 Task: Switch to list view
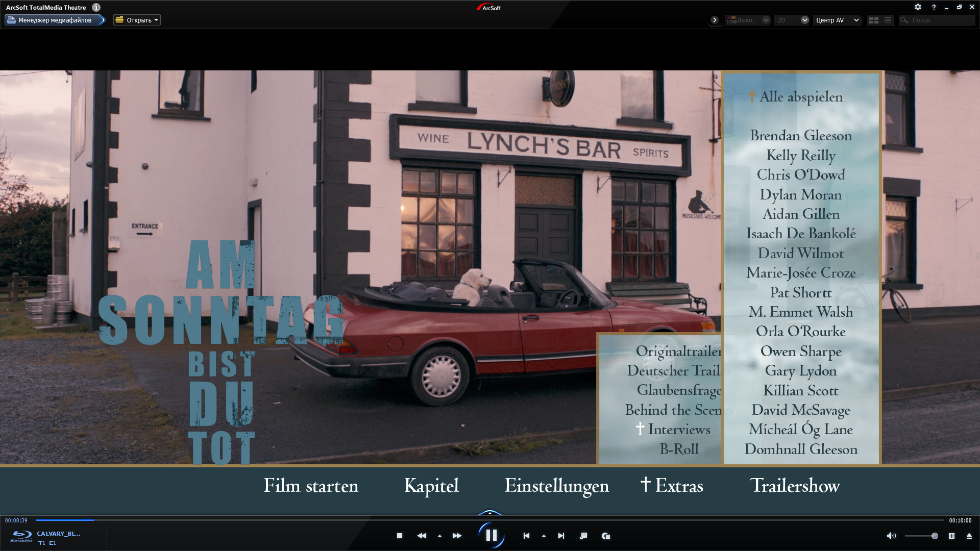[888, 20]
